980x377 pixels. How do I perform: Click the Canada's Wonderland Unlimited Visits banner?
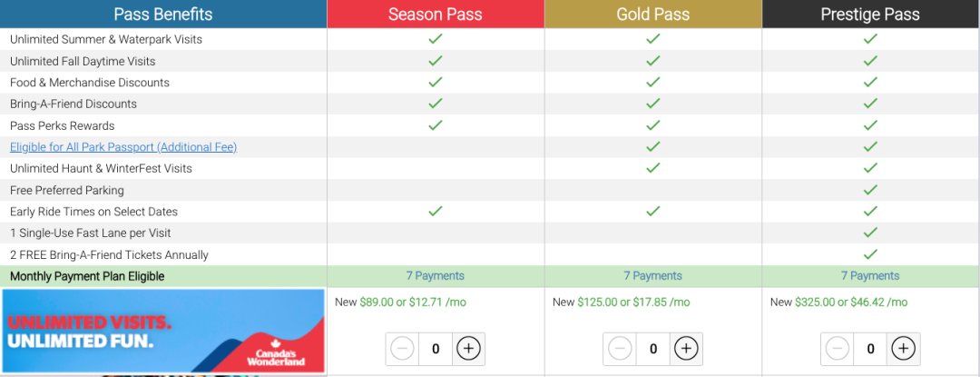coord(163,331)
